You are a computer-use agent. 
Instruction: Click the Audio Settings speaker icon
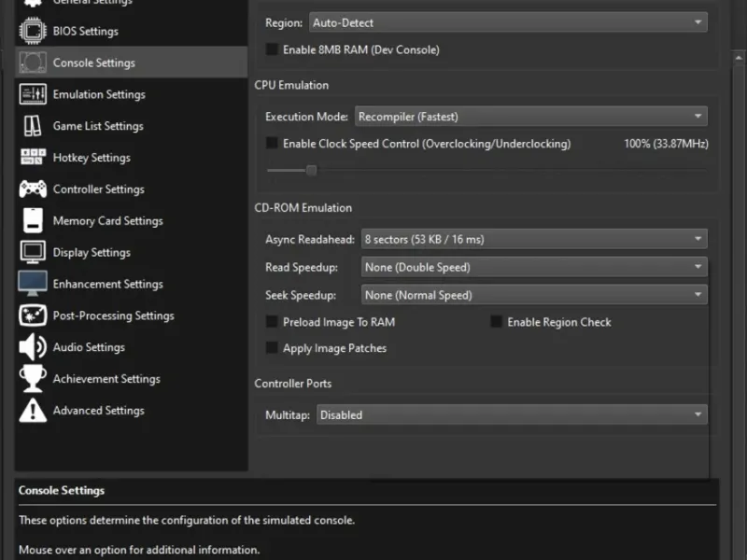coord(33,347)
